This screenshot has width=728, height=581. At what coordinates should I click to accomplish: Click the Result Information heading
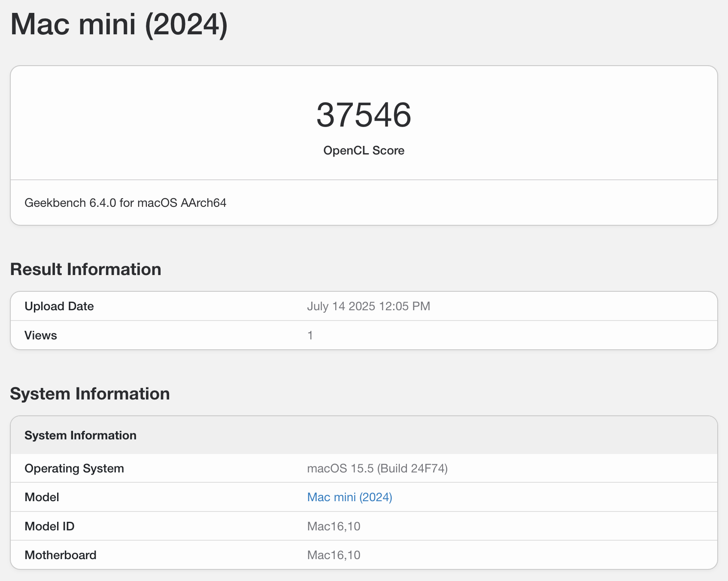tap(85, 269)
